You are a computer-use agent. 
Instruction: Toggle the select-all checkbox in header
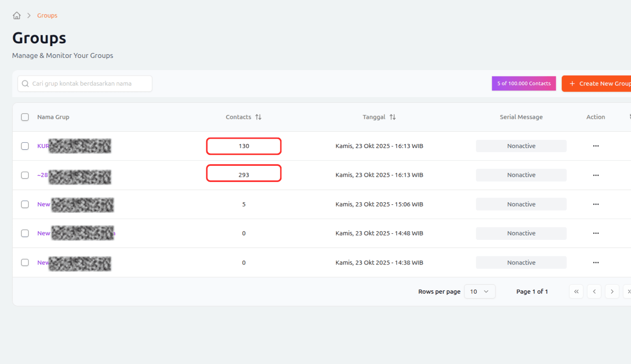pos(25,117)
